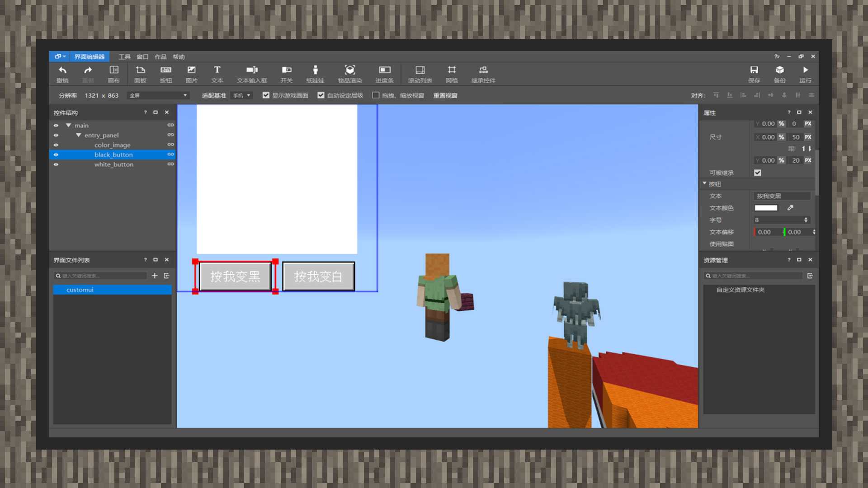The image size is (868, 488).
Task: Click the 运行 run icon
Action: [x=806, y=70]
